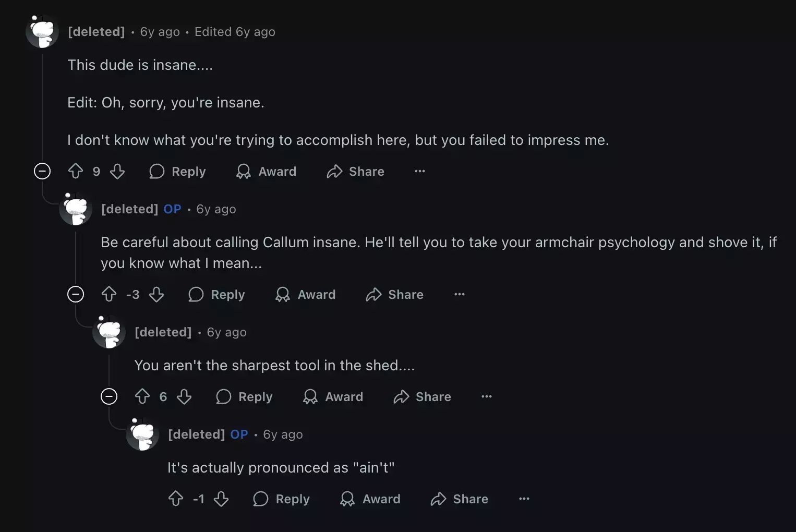Share the top comment scored 9
The height and width of the screenshot is (532, 796).
click(x=356, y=171)
